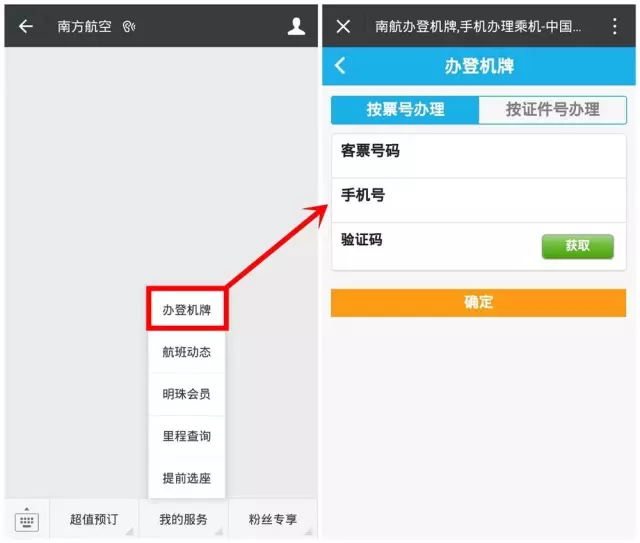The width and height of the screenshot is (640, 543).
Task: Focus the 手机号 input field
Action: [479, 200]
